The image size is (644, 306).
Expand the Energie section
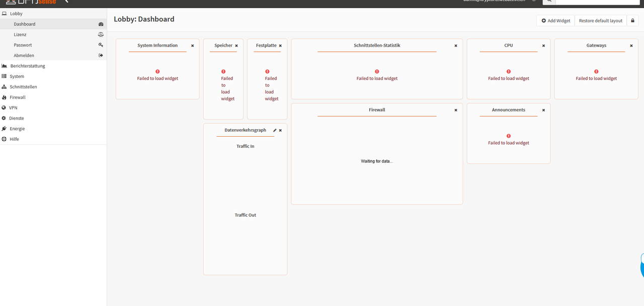(53, 129)
